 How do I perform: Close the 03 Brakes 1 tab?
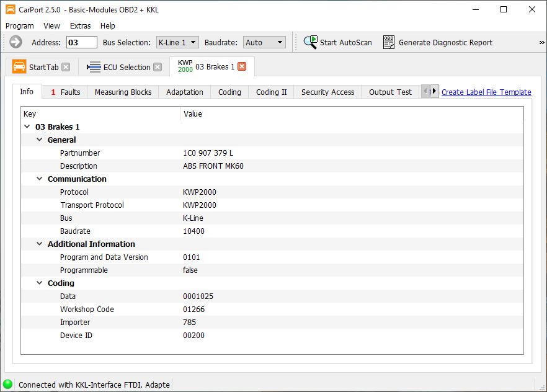click(242, 66)
